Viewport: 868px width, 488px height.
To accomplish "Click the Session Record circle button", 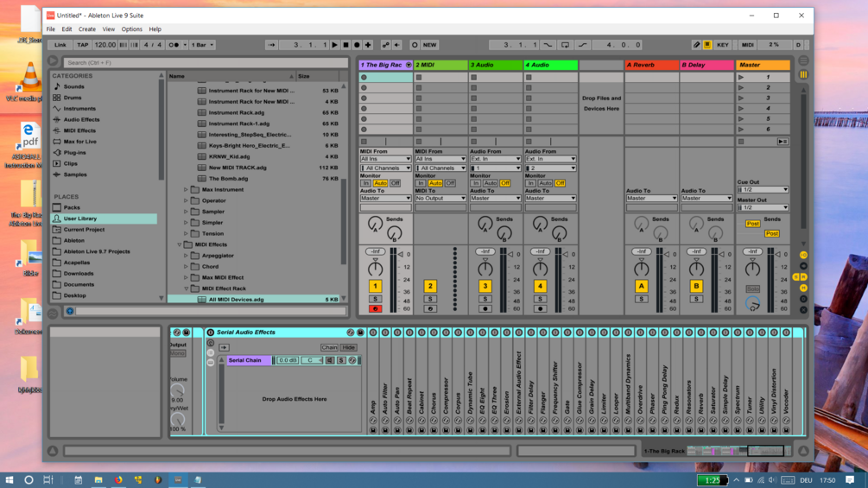I will [414, 45].
